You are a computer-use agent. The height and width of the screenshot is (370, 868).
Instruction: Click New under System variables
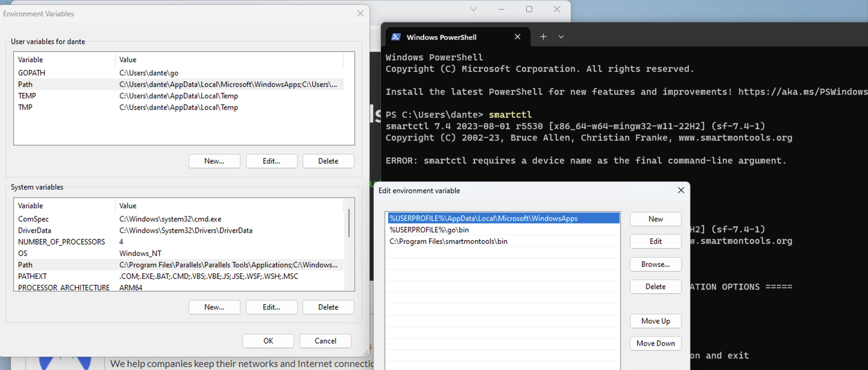point(214,307)
